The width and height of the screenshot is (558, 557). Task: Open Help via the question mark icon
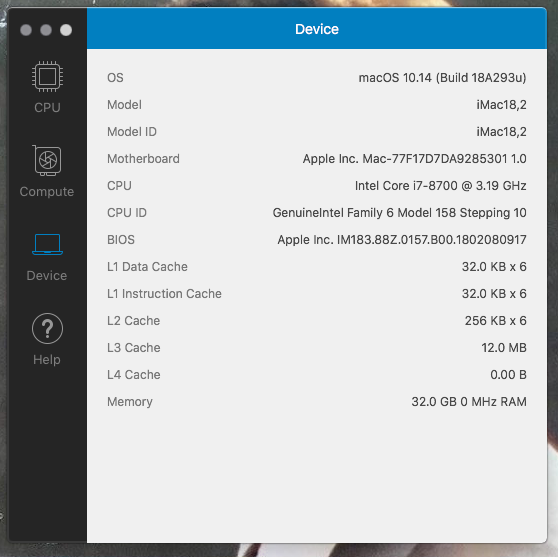coord(47,328)
